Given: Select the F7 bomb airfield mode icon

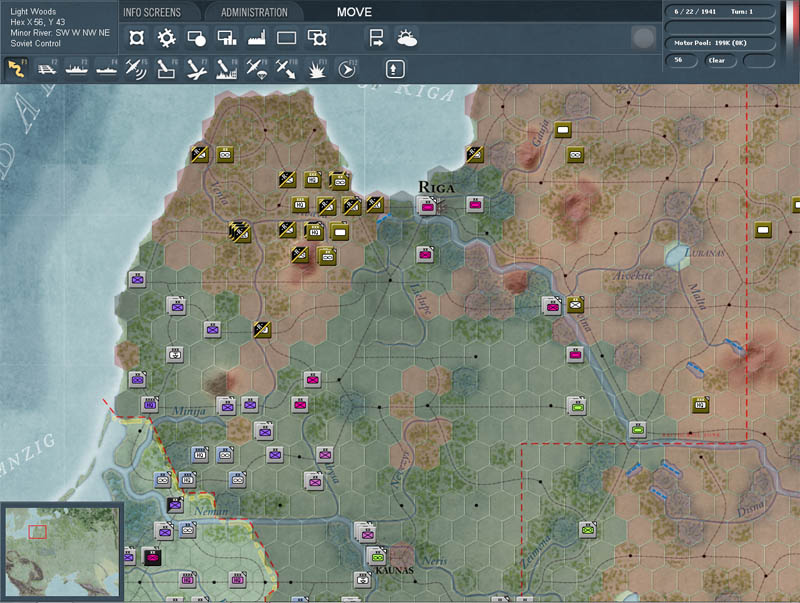Looking at the screenshot, I should click(196, 69).
